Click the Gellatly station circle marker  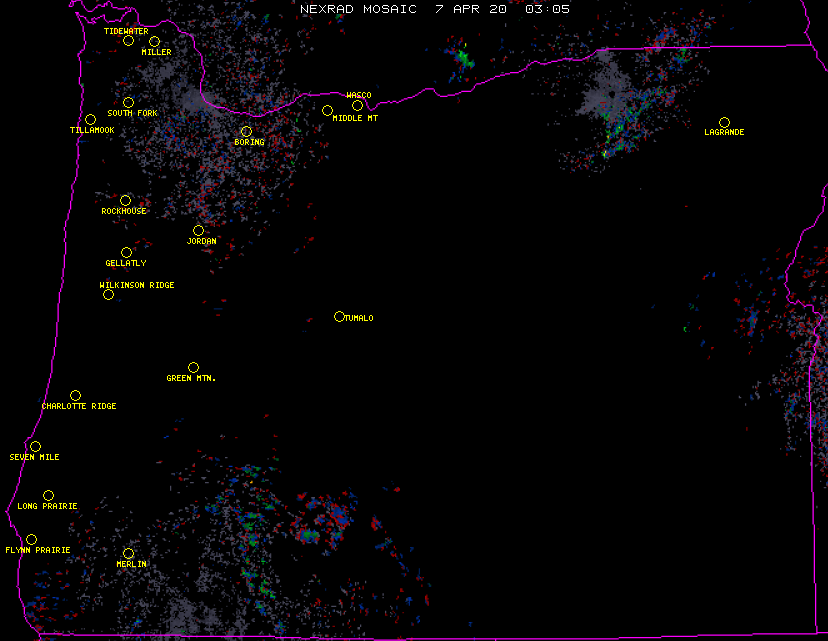coord(126,253)
